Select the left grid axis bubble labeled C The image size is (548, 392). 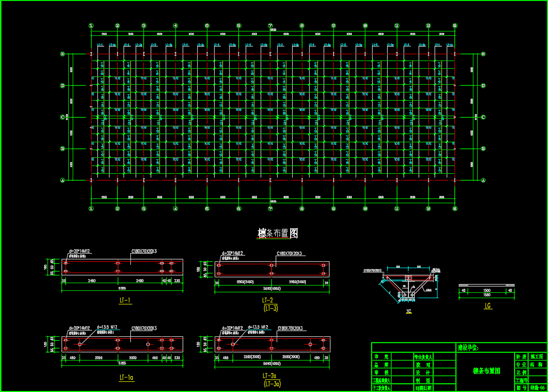click(63, 117)
